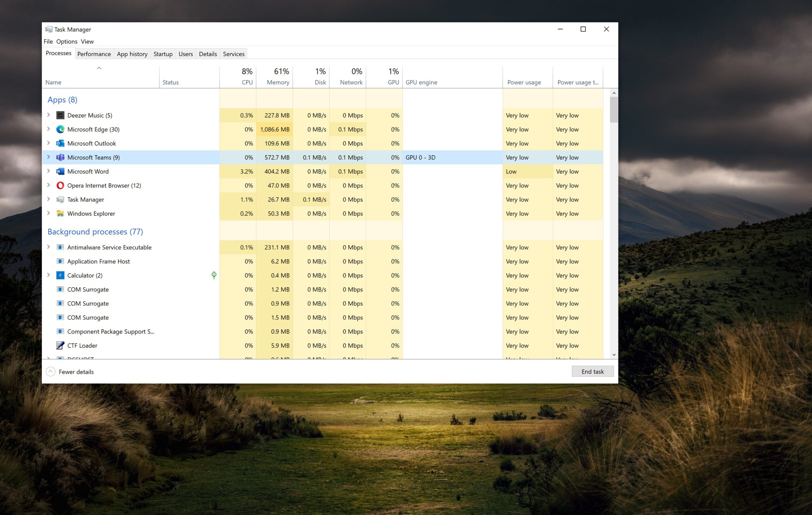Screen dimensions: 812x515
Task: Click the Component Package Support icon
Action: point(60,332)
